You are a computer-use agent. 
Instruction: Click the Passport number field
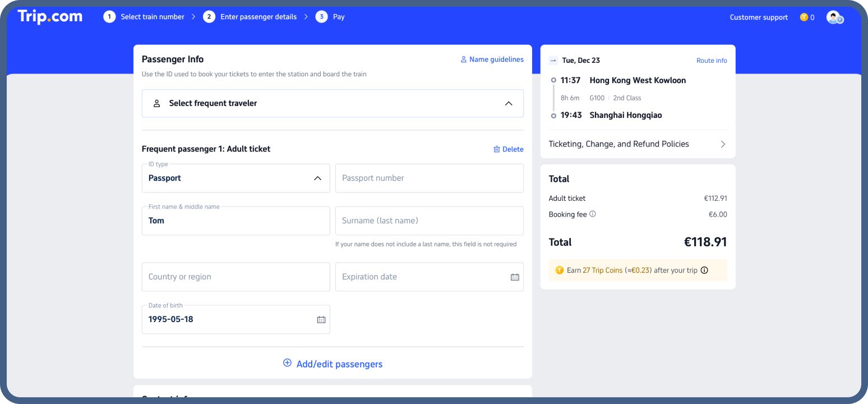coord(429,178)
